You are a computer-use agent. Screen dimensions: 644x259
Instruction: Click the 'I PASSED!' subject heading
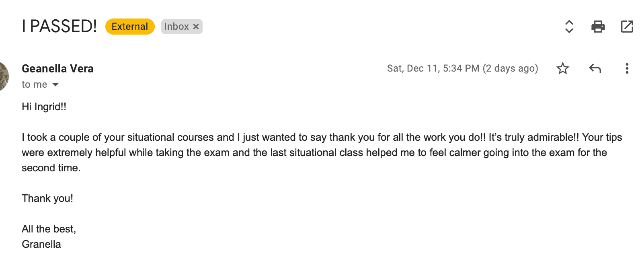59,27
